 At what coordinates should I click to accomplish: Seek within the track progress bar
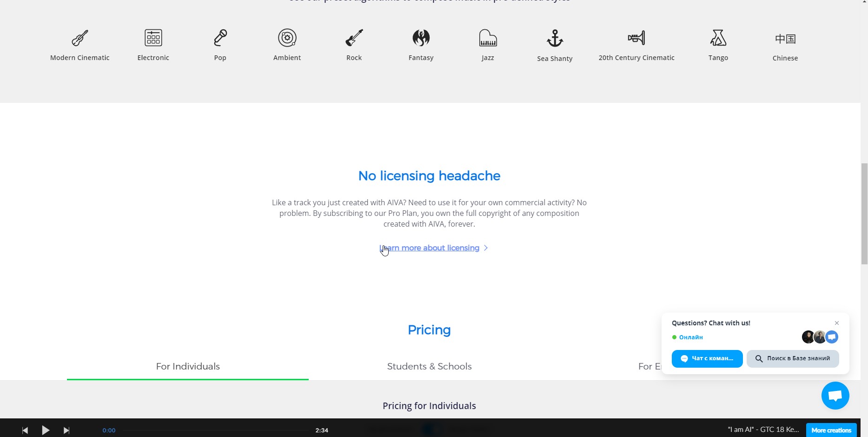click(216, 430)
